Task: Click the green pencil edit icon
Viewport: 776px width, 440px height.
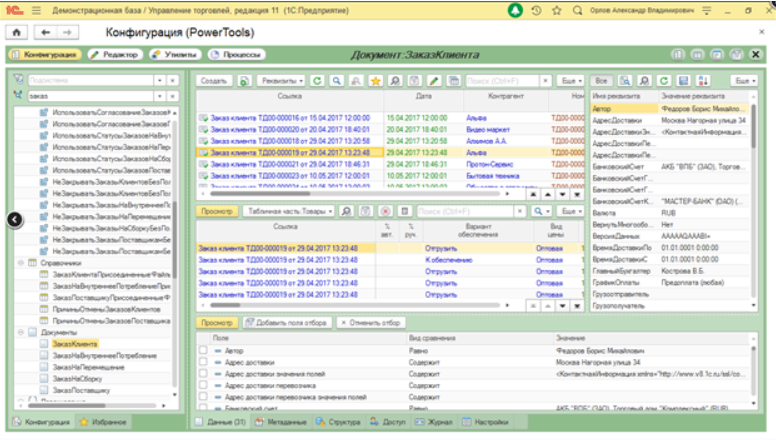Action: [x=434, y=81]
